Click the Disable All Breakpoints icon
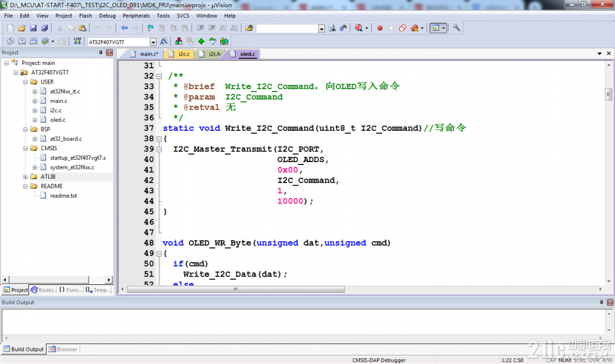Viewport: 615px width, 364px height. [403, 28]
